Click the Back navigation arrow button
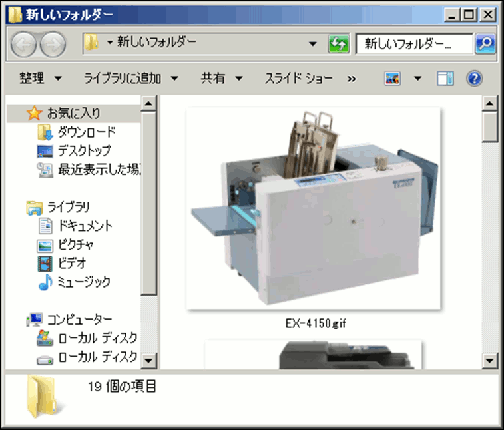Screen dimensions: 504x430 pyautogui.click(x=24, y=44)
